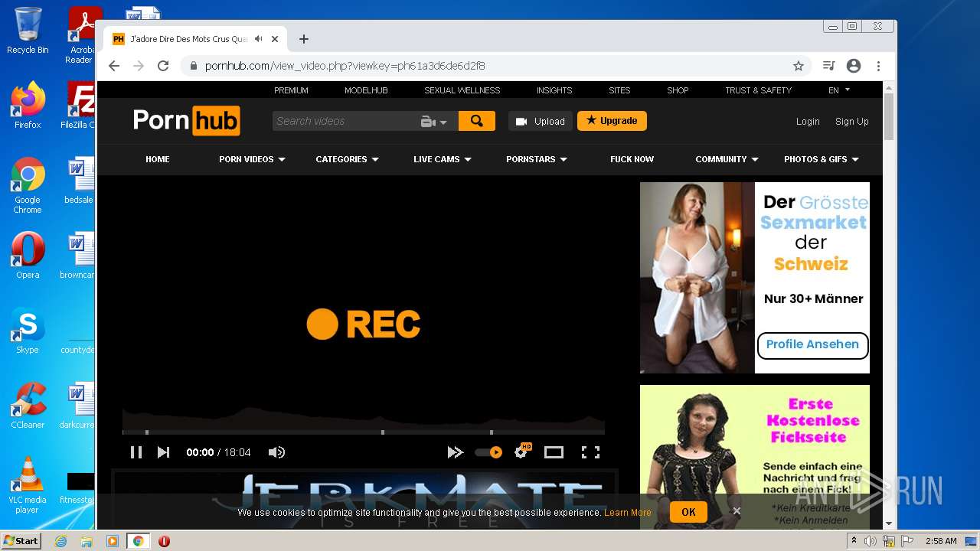980x551 pixels.
Task: Close the current Chrome tab
Action: (275, 39)
